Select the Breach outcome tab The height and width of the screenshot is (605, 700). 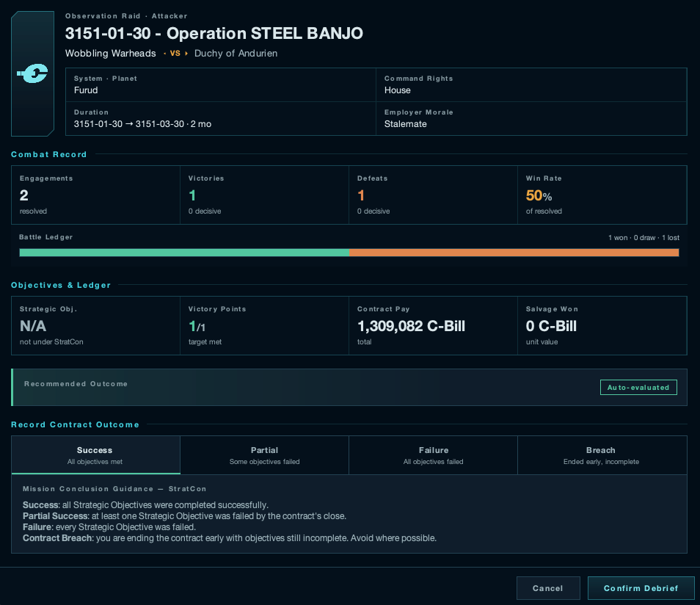point(602,455)
